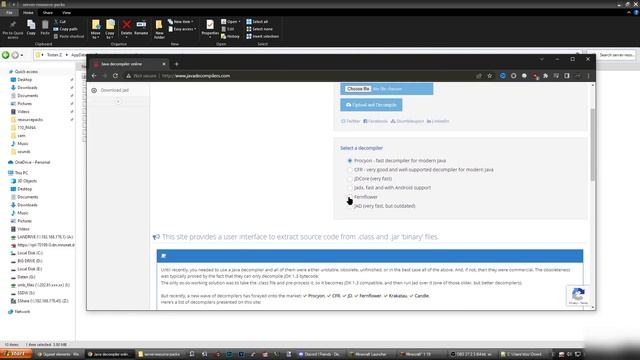Open the Easy access dropdown

(182, 29)
